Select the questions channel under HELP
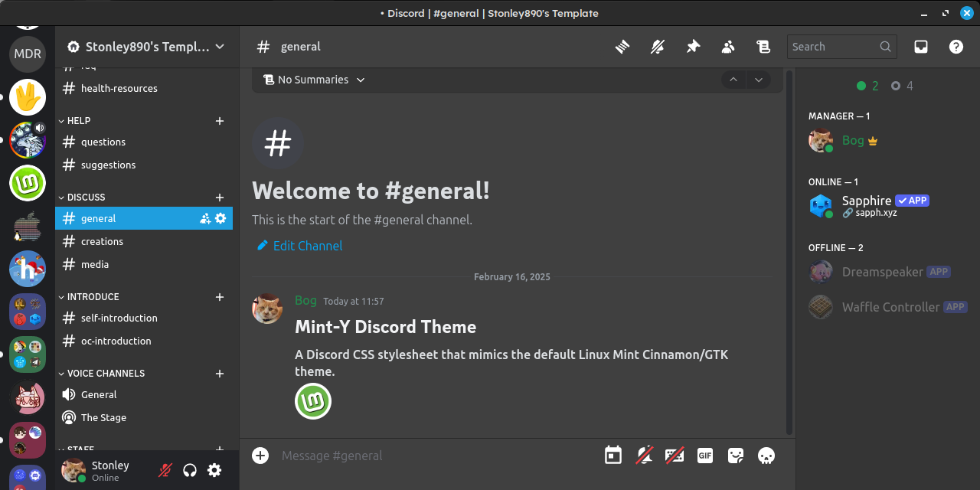Viewport: 980px width, 490px height. [103, 142]
